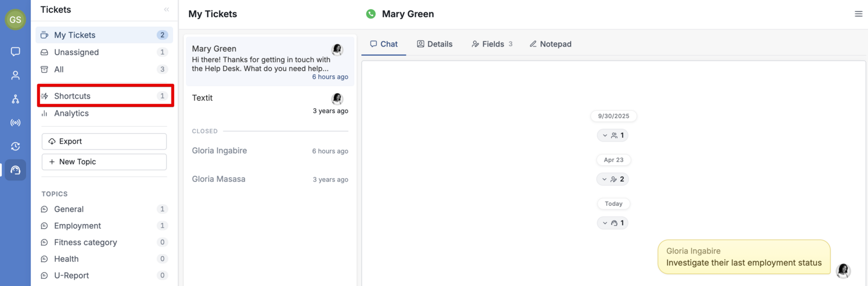Select the Textit ticket in list
868x286 pixels.
click(270, 104)
